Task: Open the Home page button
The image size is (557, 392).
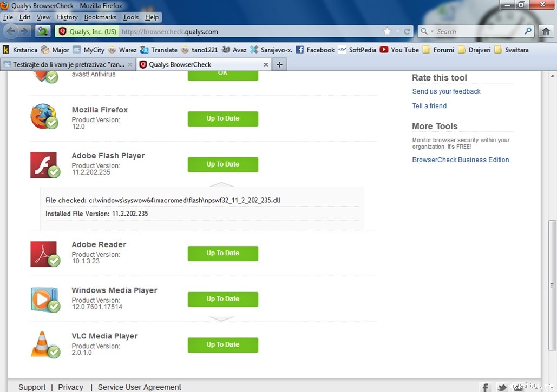Action: pos(546,31)
